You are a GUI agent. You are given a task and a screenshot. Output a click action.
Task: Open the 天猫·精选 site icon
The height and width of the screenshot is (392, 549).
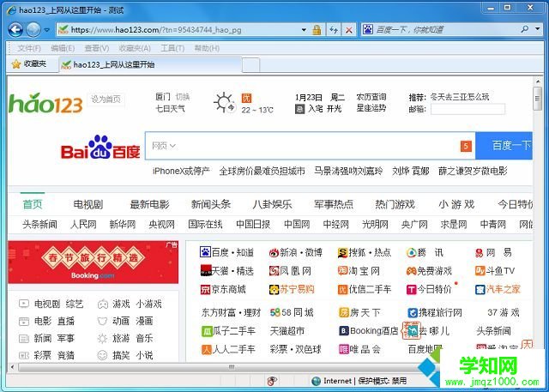pos(206,270)
